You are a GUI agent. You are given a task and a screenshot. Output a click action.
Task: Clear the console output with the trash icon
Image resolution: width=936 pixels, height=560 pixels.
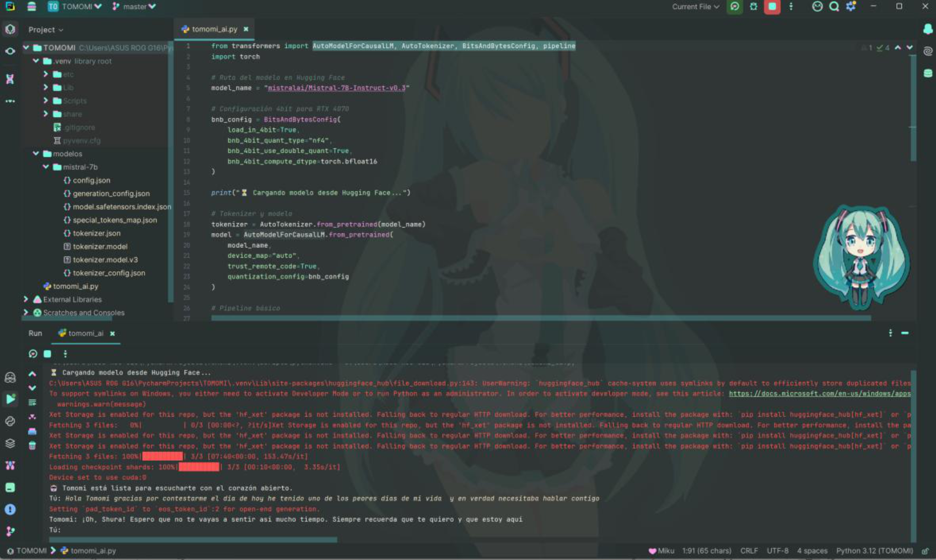coord(33,445)
